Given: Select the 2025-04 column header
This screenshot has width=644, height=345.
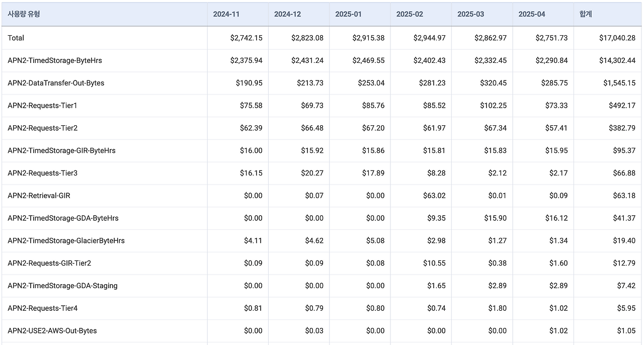Looking at the screenshot, I should pyautogui.click(x=532, y=14).
